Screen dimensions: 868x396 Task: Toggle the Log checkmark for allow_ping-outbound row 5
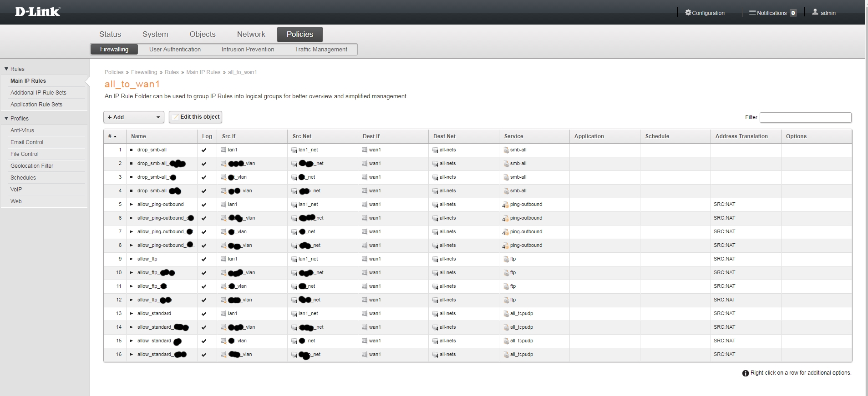(x=204, y=205)
